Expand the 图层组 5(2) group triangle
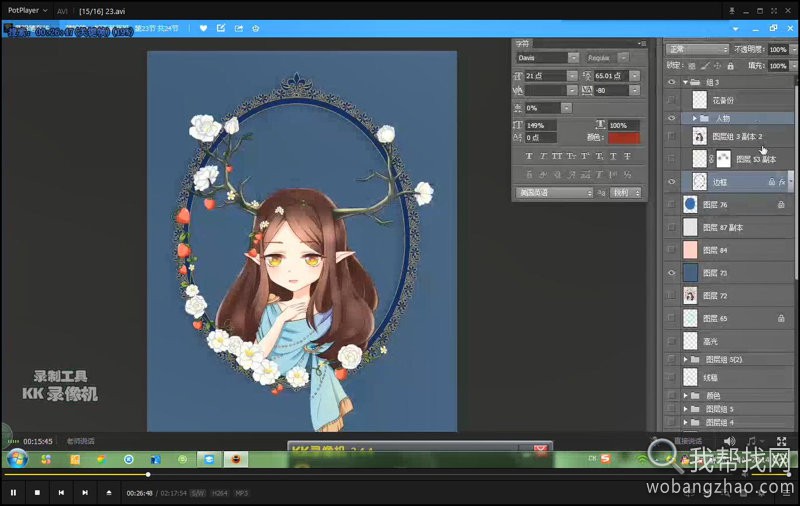800x506 pixels. pos(685,360)
